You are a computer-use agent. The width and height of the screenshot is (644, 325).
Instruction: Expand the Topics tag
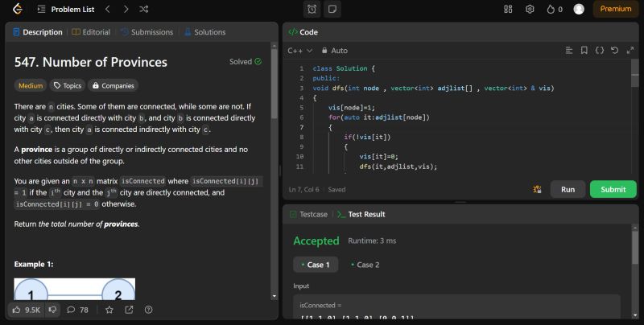click(68, 85)
